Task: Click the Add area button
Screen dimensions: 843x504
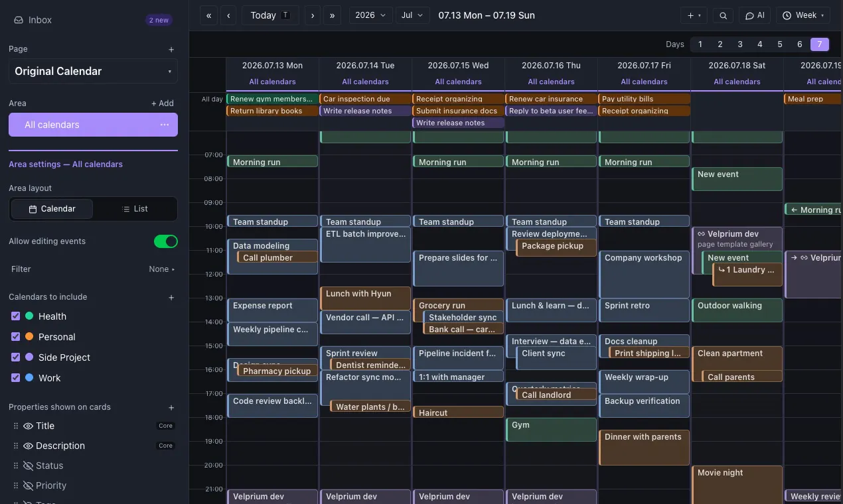Action: click(162, 103)
